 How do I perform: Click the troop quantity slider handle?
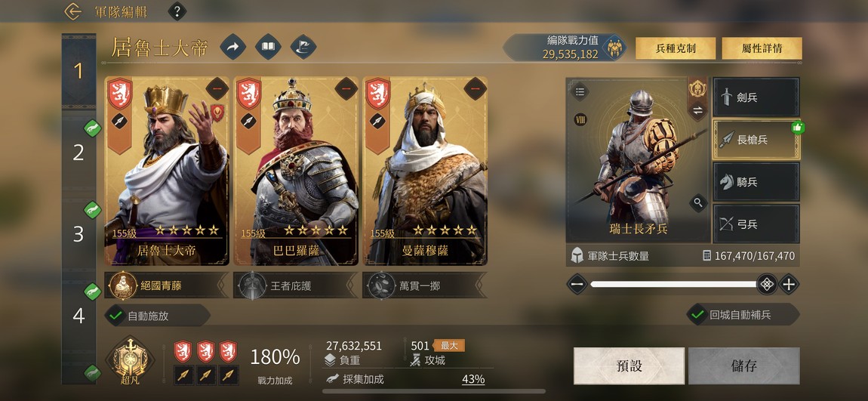pos(767,285)
